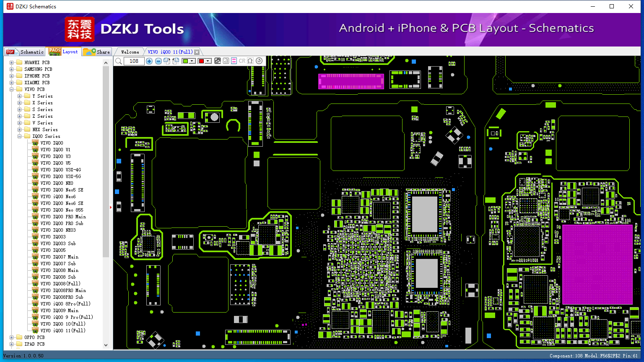Expand the SAMSUNG PCB tree node
644x362 pixels.
12,69
